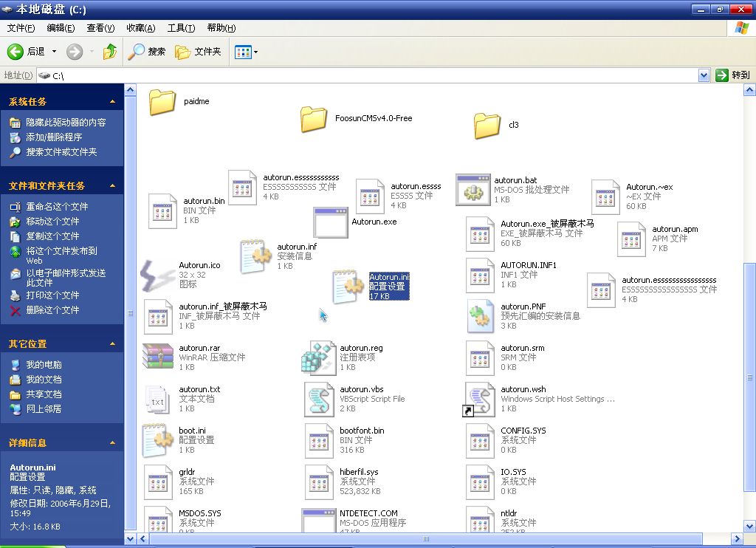The width and height of the screenshot is (756, 548).
Task: Select the NTDETECT.COM application icon
Action: point(318,520)
